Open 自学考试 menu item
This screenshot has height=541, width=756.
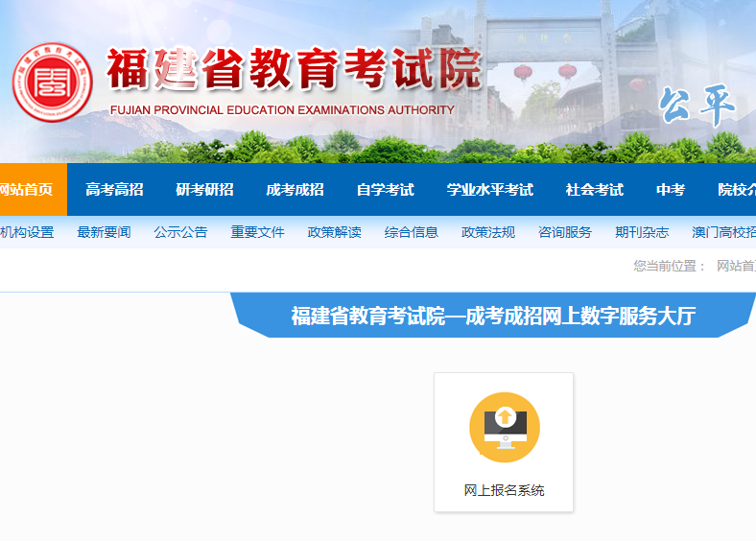pyautogui.click(x=386, y=190)
